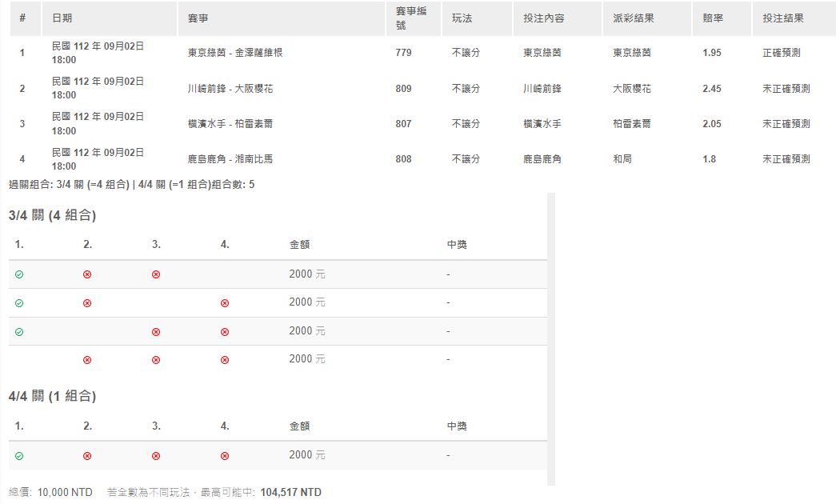Select the match 鹿島鹿角 - 湘南比馬
Screen dimensions: 836x504
coord(230,159)
